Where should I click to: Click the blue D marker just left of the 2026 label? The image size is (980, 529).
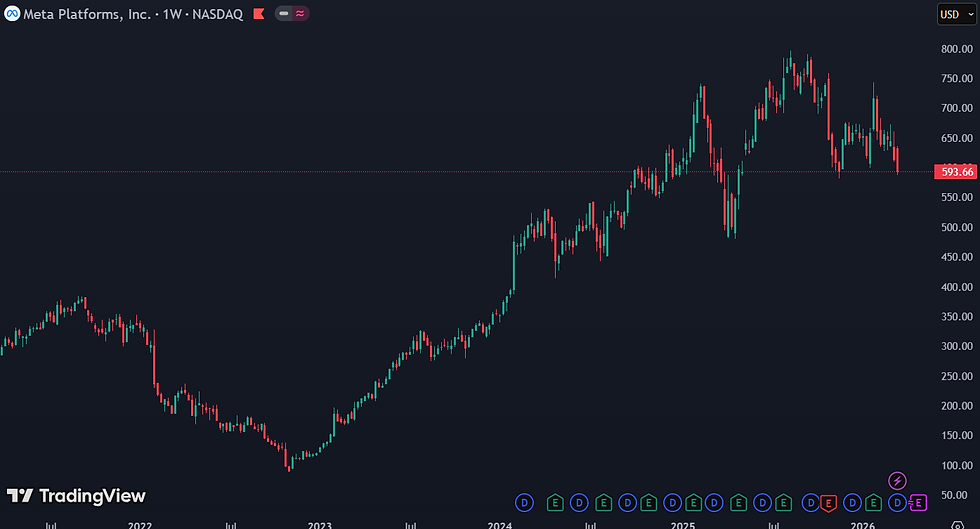coord(852,503)
